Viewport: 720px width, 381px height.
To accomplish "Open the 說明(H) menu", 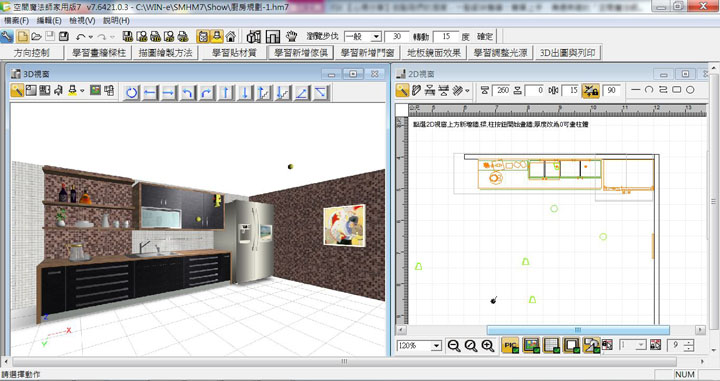I will tap(116, 21).
